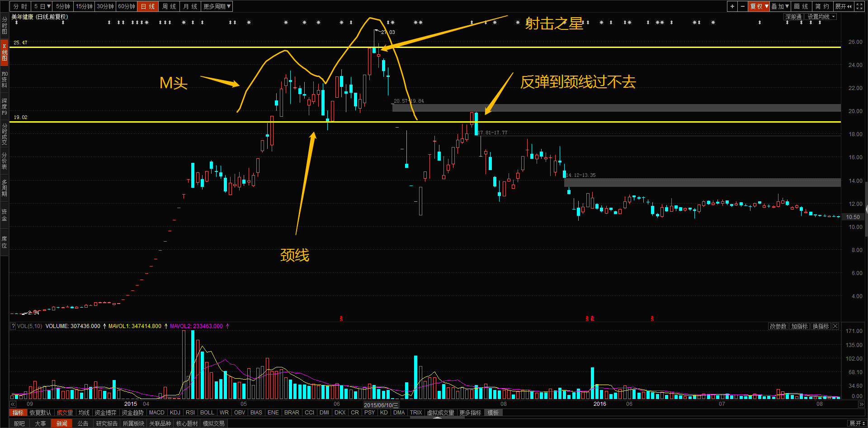Close the VOL indicator panel
This screenshot has height=428, width=868.
point(835,326)
